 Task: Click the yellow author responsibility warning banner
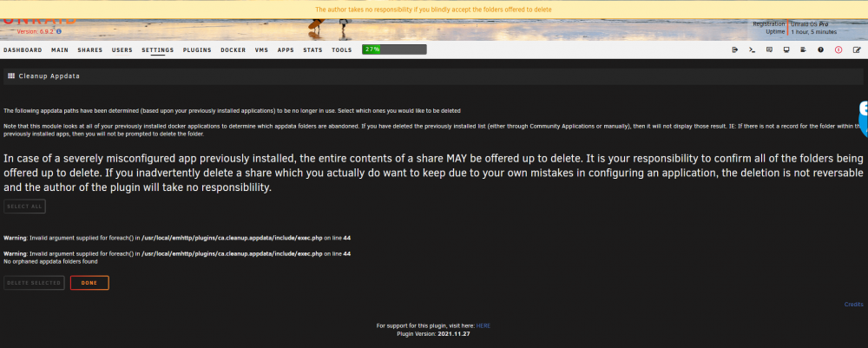click(434, 10)
